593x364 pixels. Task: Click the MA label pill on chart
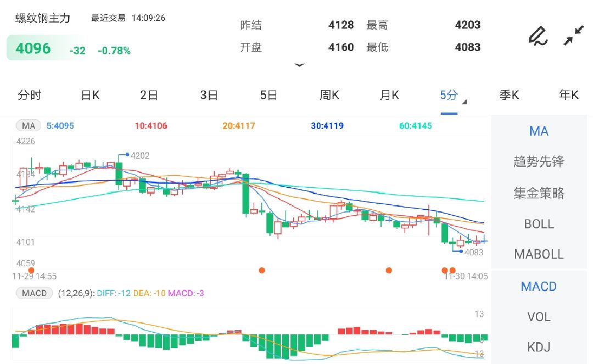27,125
